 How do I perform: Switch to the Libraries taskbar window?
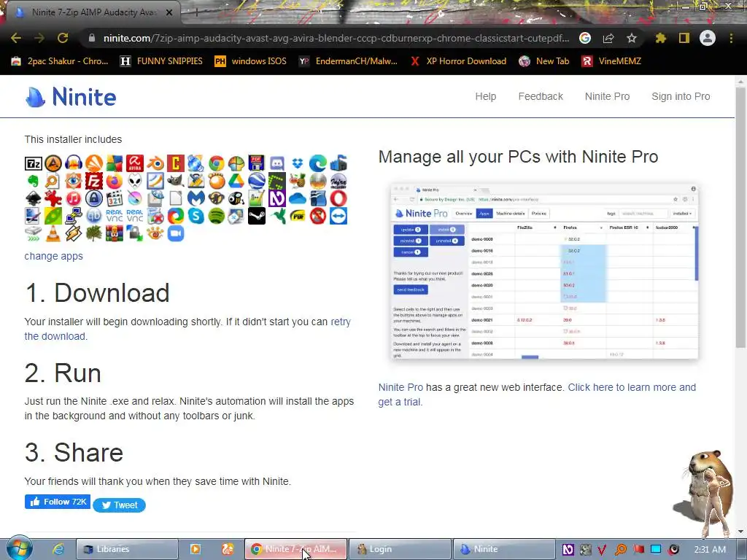click(127, 549)
